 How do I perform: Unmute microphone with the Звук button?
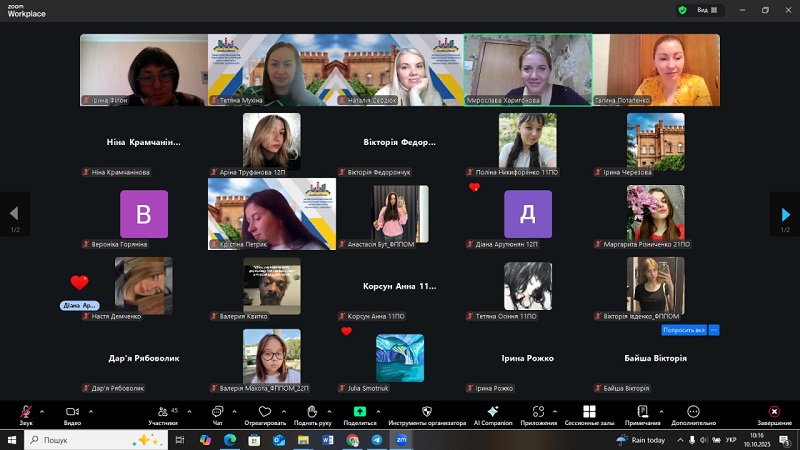(25, 413)
